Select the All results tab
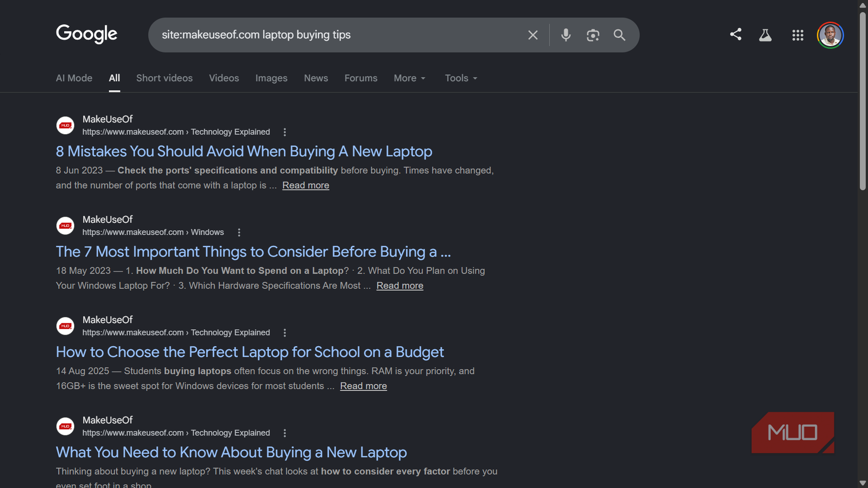 pyautogui.click(x=114, y=78)
